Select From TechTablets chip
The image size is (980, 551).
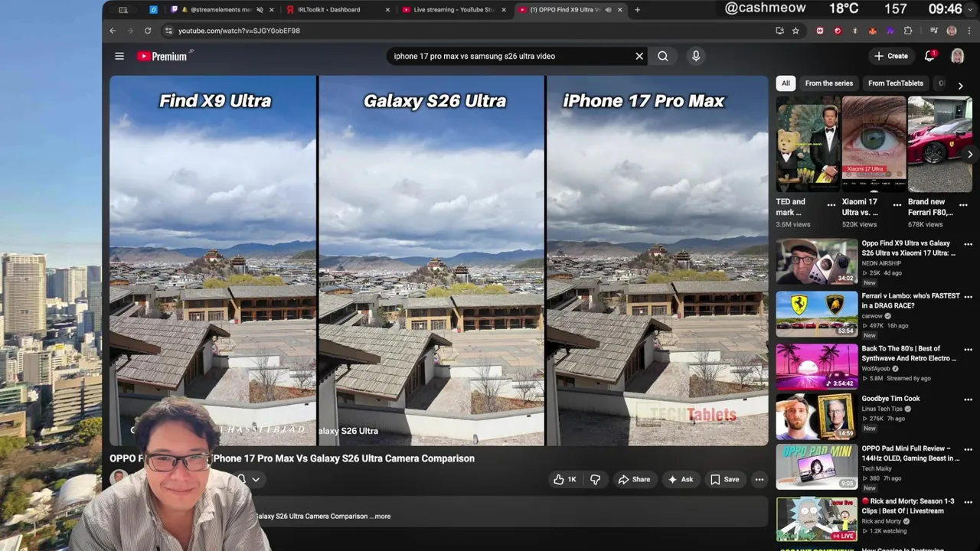pyautogui.click(x=895, y=83)
